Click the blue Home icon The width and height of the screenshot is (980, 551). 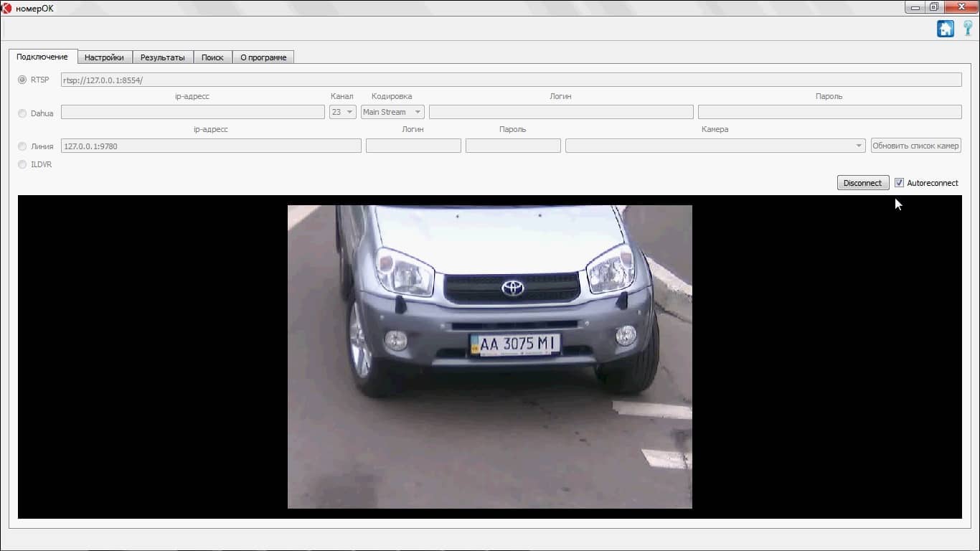pyautogui.click(x=945, y=29)
